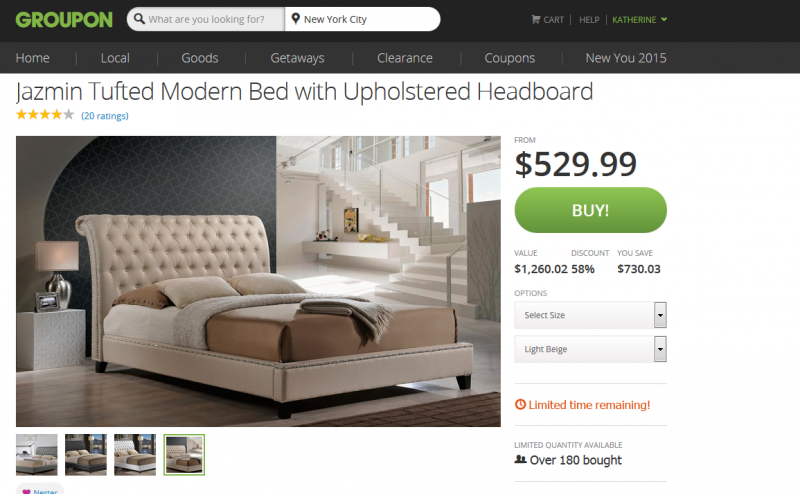Click the people icon beside Over 180 bought
Screen dimensions: 800x494
(x=520, y=459)
